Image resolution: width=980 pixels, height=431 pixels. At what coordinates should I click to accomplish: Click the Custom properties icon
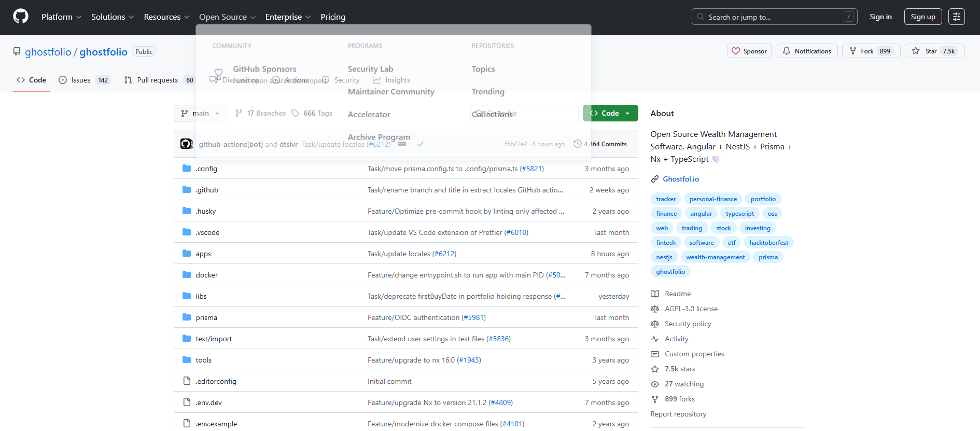[x=655, y=354]
